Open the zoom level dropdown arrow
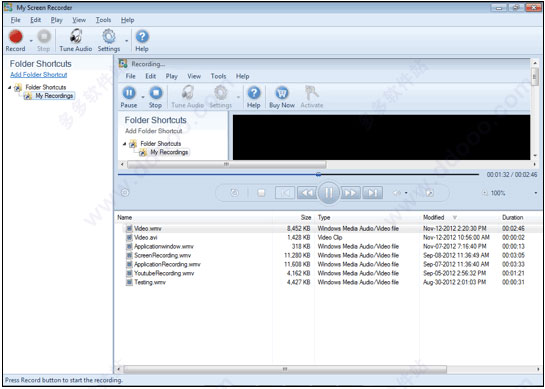This screenshot has width=545, height=389. point(536,193)
